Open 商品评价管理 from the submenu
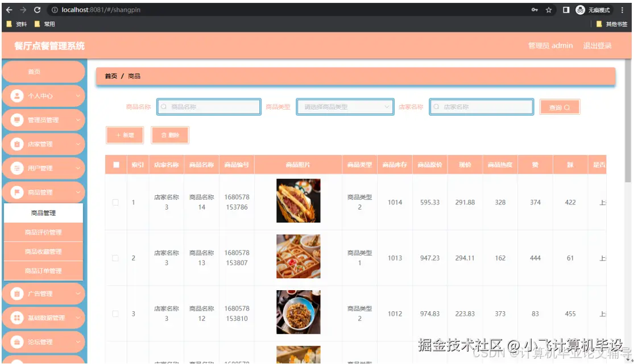 pos(44,231)
